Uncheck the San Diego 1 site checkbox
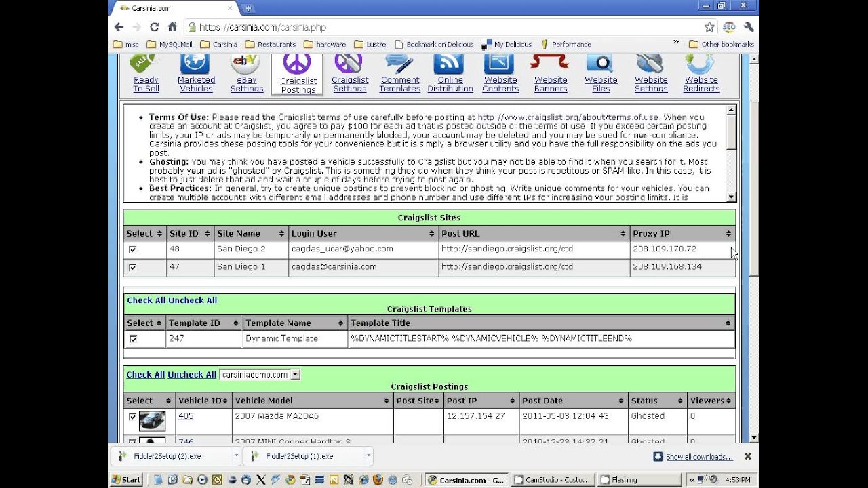The image size is (868, 488). point(132,267)
